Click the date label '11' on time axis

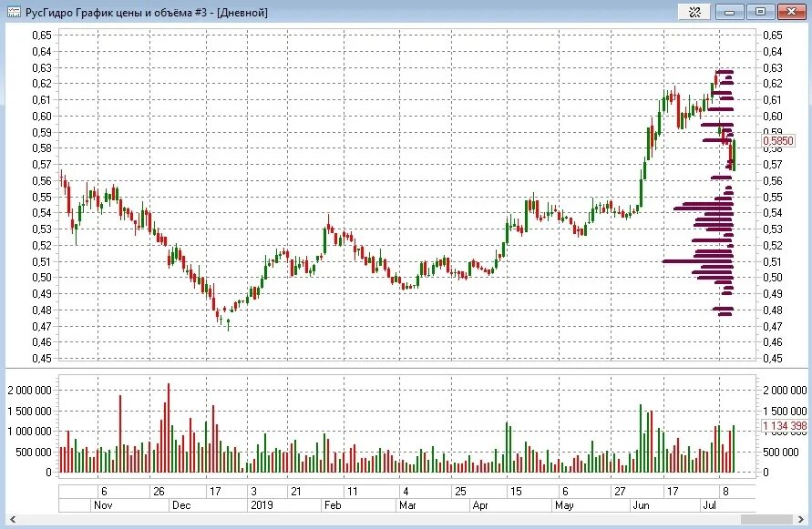point(352,492)
